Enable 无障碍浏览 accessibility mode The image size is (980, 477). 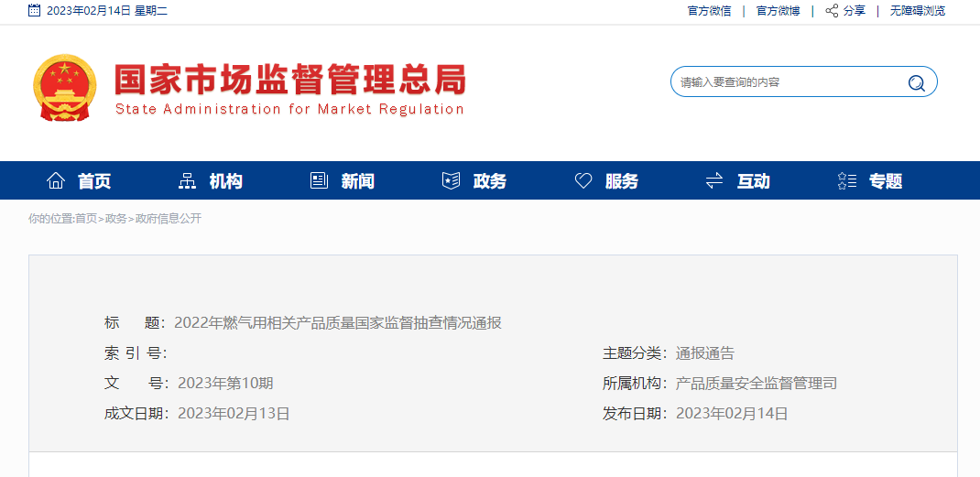tap(918, 11)
